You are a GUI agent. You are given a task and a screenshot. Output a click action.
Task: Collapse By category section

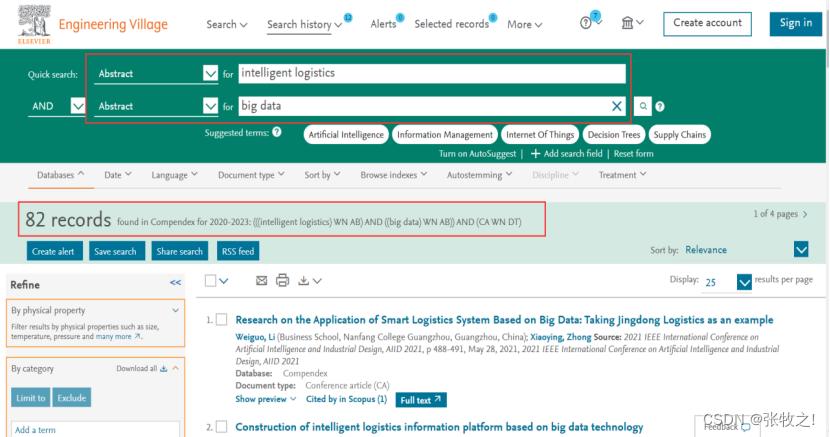(176, 368)
